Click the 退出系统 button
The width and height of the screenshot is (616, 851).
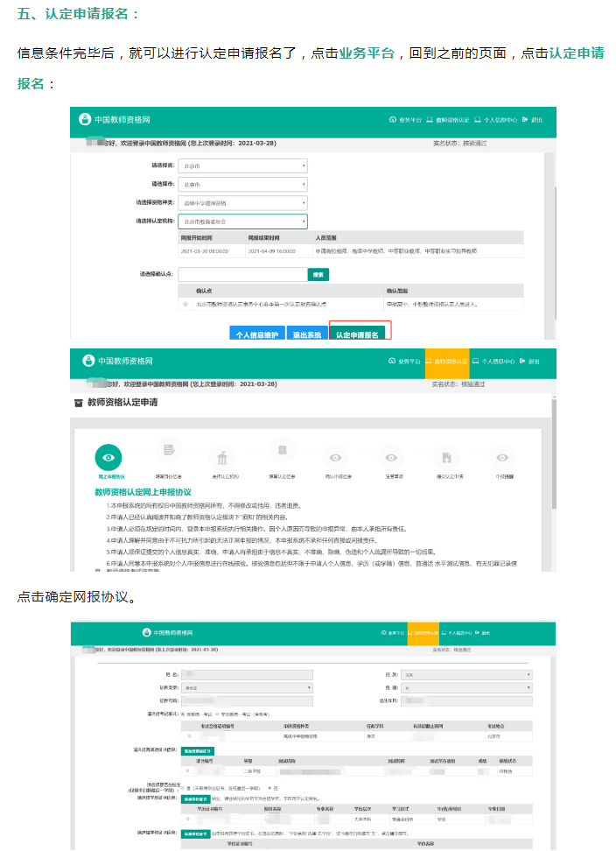click(307, 334)
